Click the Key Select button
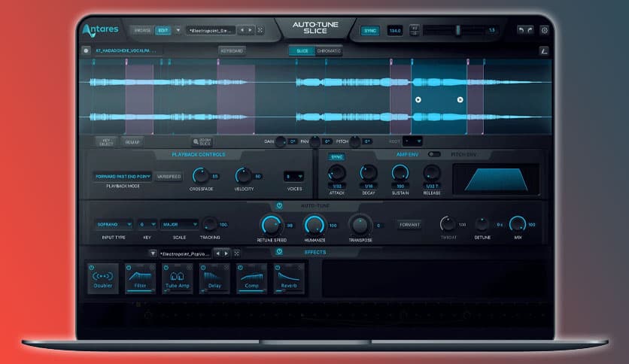 (106, 142)
